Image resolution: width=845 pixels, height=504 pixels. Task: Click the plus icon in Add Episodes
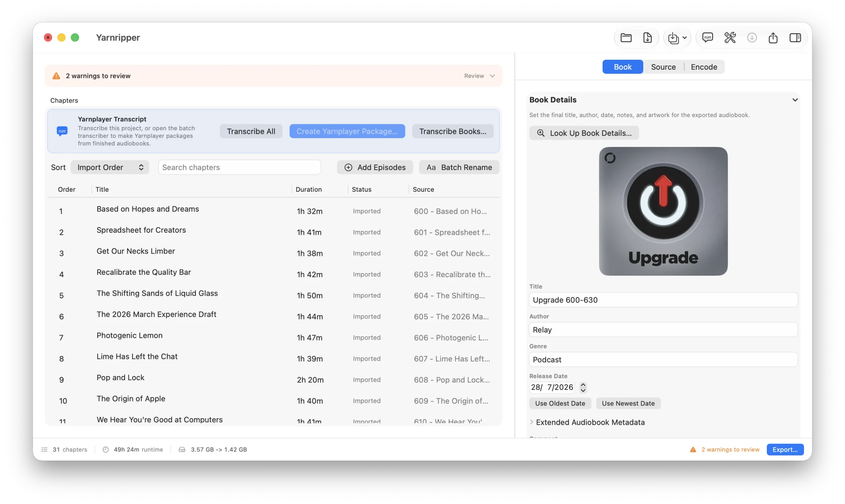pyautogui.click(x=348, y=167)
